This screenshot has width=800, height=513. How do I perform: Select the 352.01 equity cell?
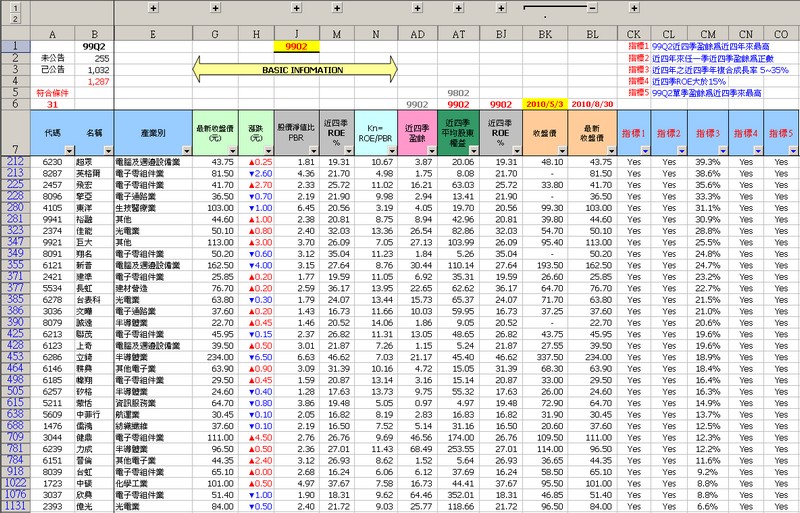(x=459, y=495)
